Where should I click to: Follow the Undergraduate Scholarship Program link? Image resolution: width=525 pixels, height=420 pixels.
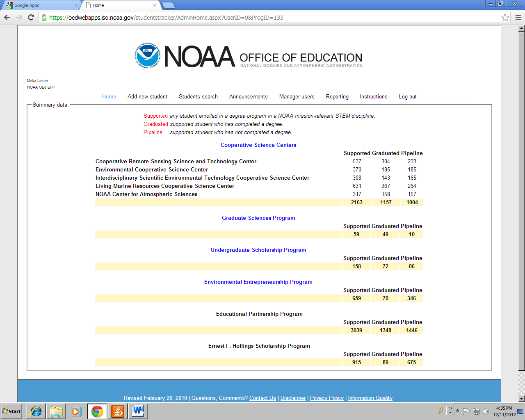[x=258, y=250]
